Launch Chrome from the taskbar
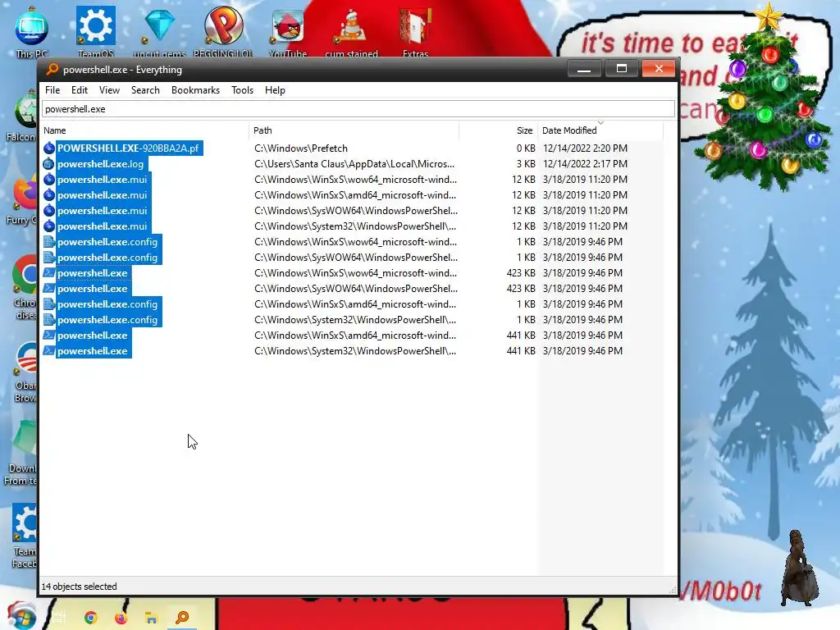The width and height of the screenshot is (840, 630). tap(90, 618)
